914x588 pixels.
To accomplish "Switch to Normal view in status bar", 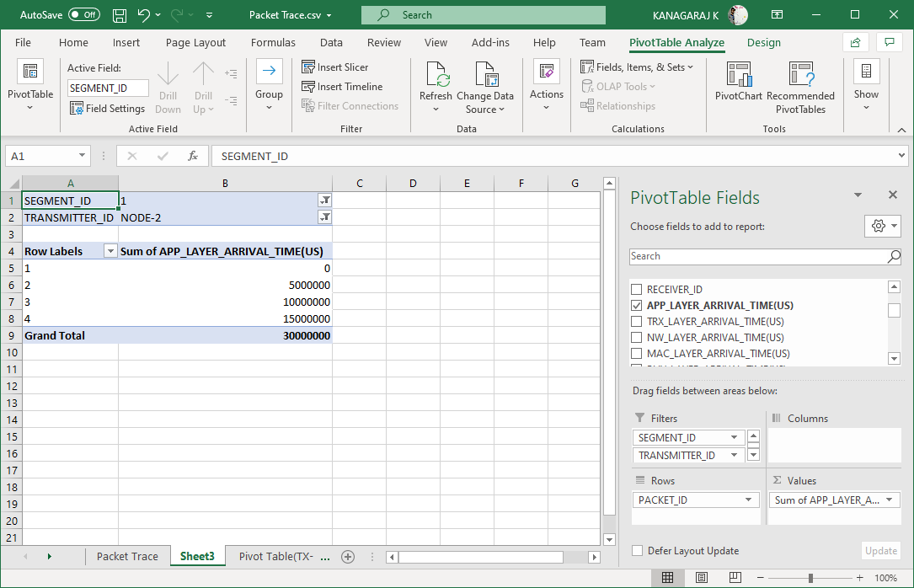I will click(x=668, y=578).
